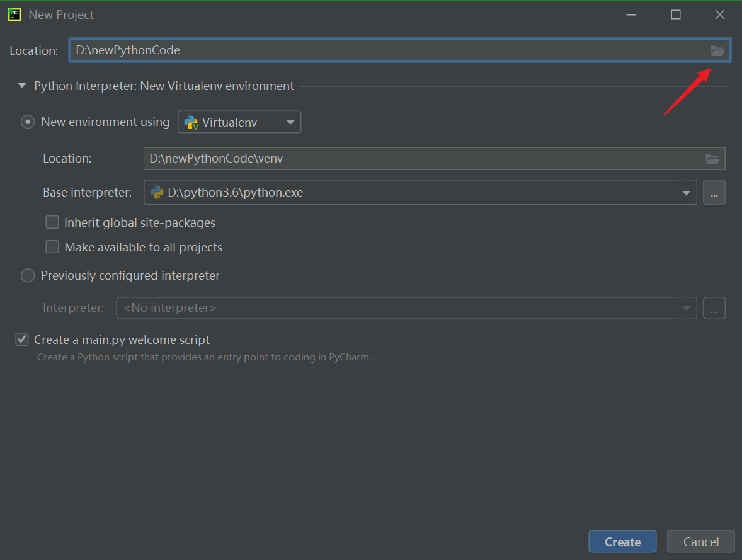742x560 pixels.
Task: Maximize the New Project window
Action: pos(676,14)
